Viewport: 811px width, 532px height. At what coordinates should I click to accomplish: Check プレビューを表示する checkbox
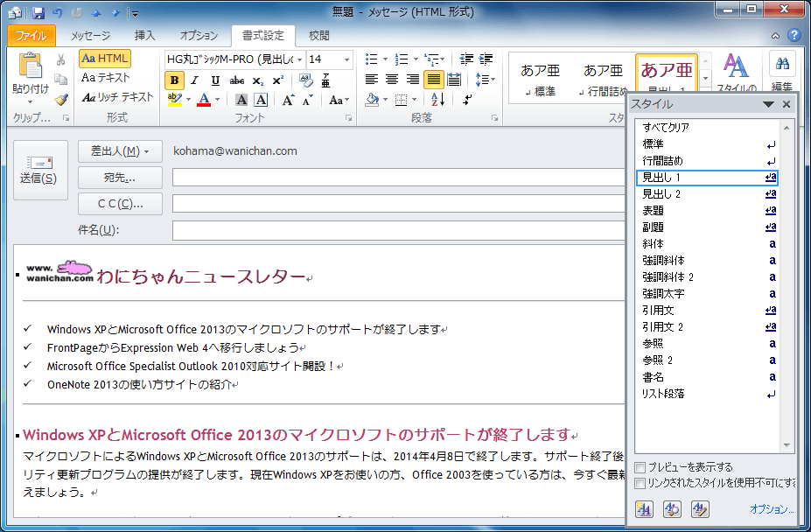coord(640,467)
